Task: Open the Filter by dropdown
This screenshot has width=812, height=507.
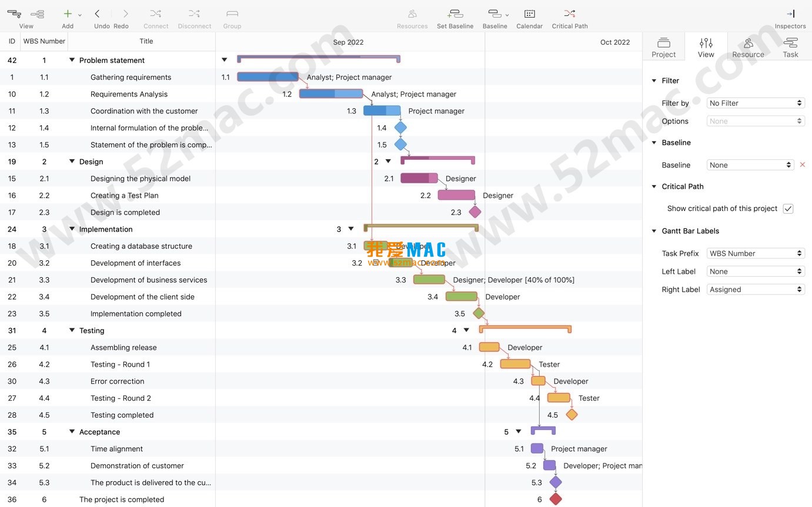Action: coord(756,103)
